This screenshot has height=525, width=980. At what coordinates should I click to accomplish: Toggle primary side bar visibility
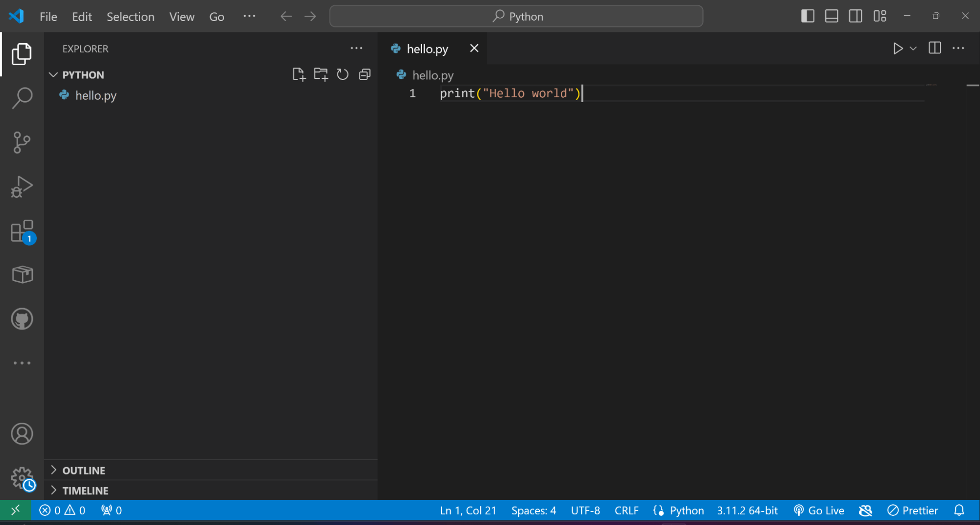tap(807, 16)
